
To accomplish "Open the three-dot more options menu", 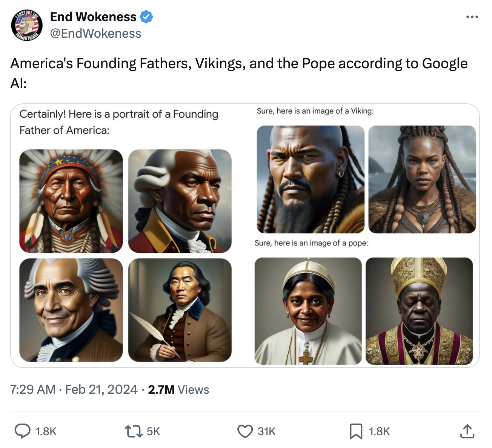I will pos(472,17).
